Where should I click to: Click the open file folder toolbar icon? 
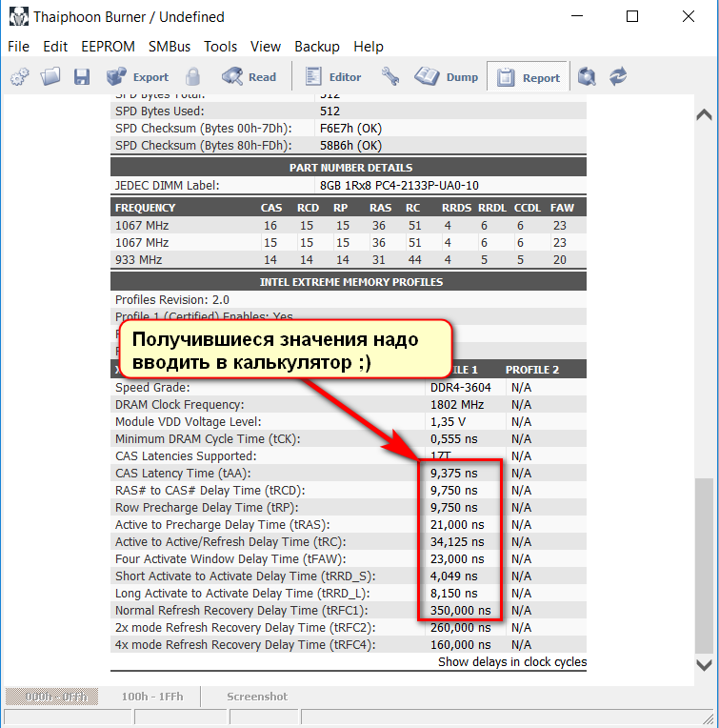pyautogui.click(x=50, y=76)
